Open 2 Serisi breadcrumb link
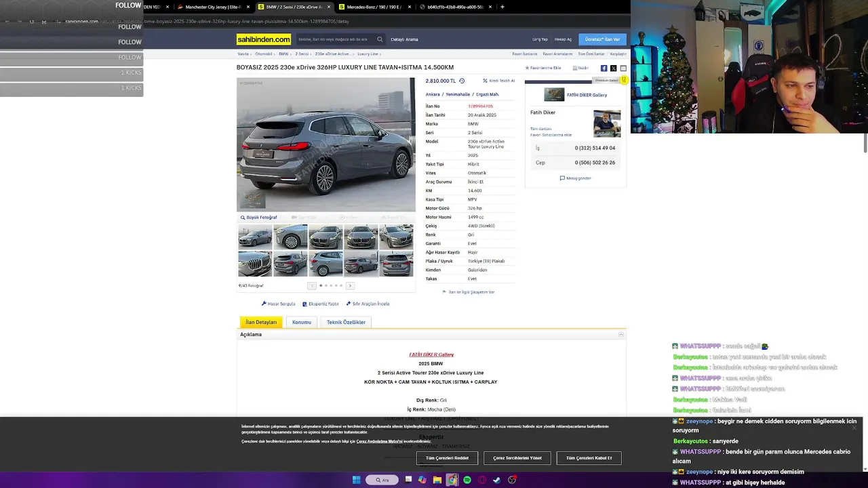The width and height of the screenshot is (868, 488). coord(302,54)
